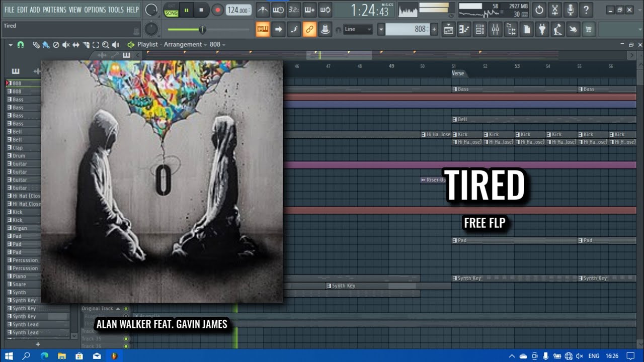The height and width of the screenshot is (362, 644).
Task: Select the playlist Paint brush tool
Action: (46, 45)
